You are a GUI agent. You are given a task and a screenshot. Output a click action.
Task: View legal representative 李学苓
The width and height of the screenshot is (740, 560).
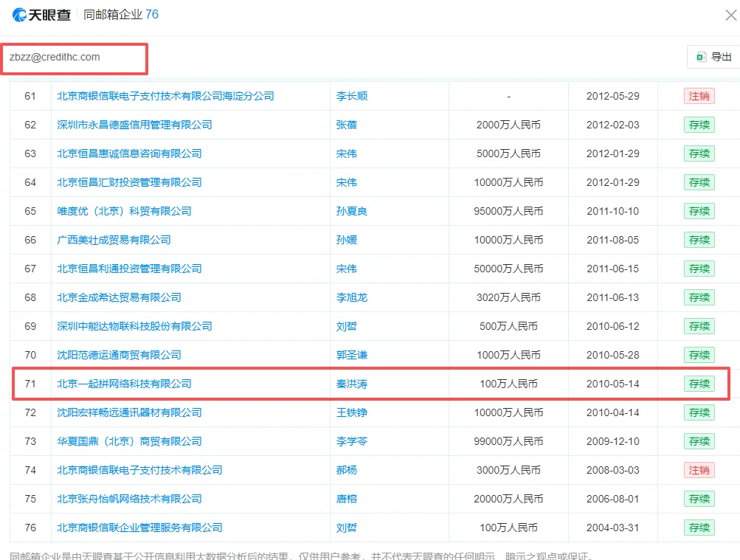pos(352,442)
